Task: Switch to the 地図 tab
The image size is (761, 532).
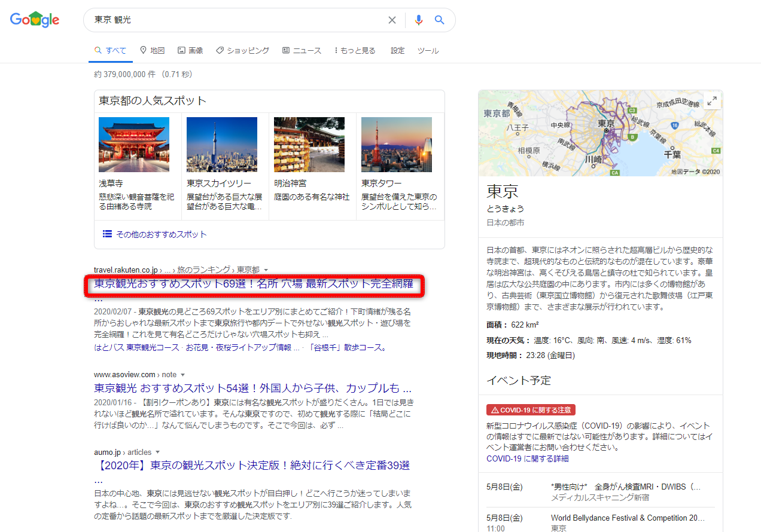Action: tap(152, 51)
